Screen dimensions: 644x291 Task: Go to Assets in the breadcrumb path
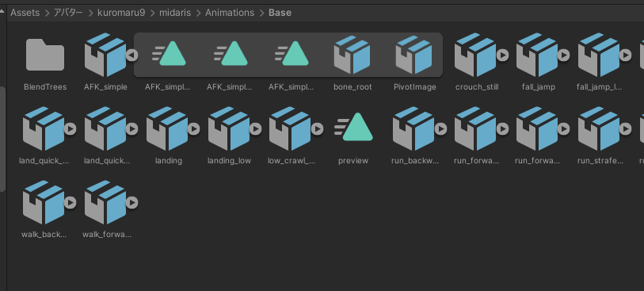pyautogui.click(x=25, y=13)
